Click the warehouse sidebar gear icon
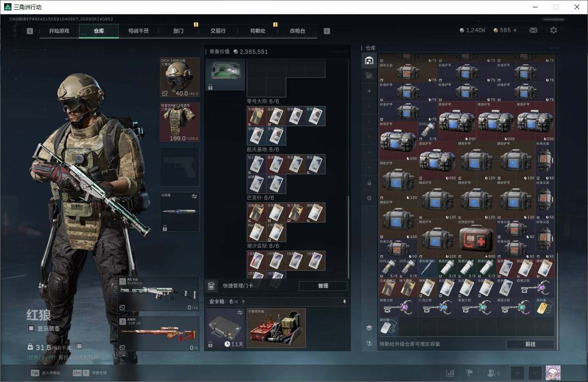Viewport: 588px width, 382px height. coord(369,198)
